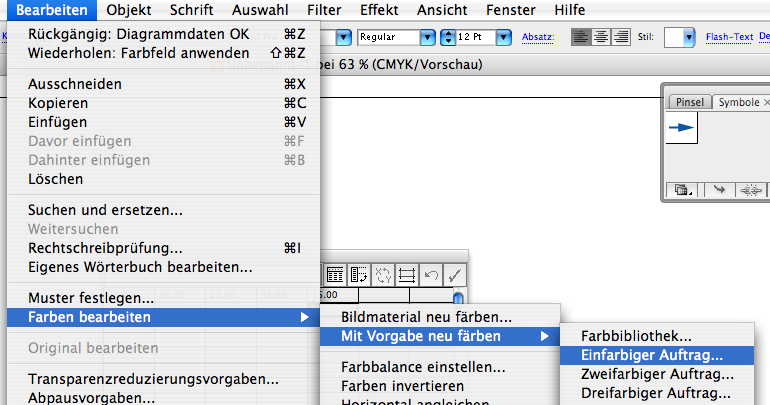Viewport: 770px width, 405px height.
Task: Step the font size value
Action: (x=447, y=37)
